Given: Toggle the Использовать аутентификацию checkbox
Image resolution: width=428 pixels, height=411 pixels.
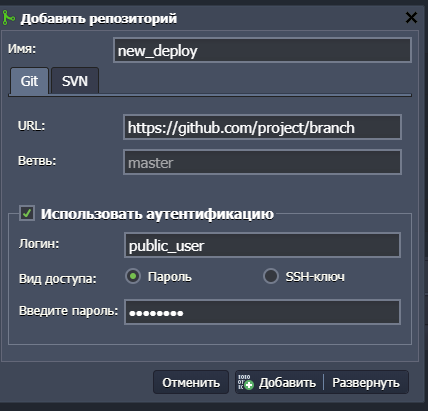Looking at the screenshot, I should [x=27, y=213].
